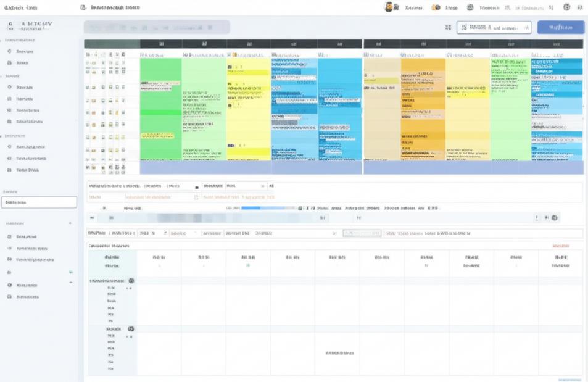Viewport: 588px width, 382px height.
Task: Click the orange badge icon in the top bar
Action: click(x=436, y=7)
